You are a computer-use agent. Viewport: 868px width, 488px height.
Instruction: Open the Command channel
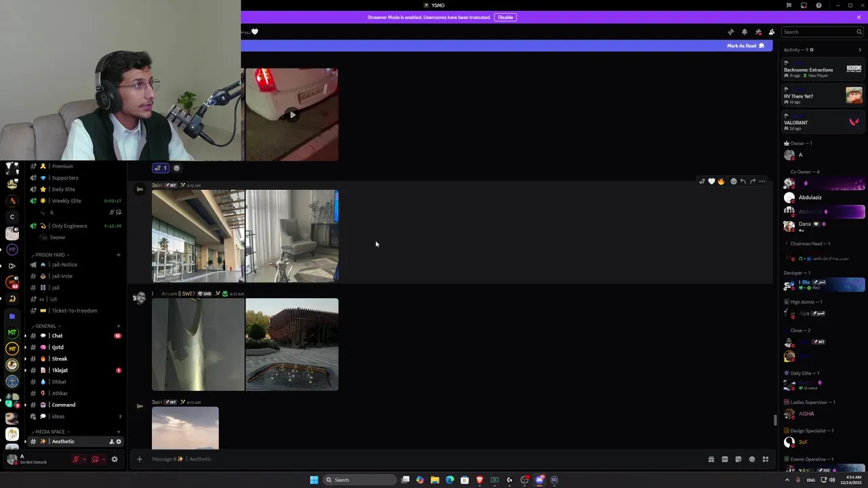pyautogui.click(x=75, y=405)
